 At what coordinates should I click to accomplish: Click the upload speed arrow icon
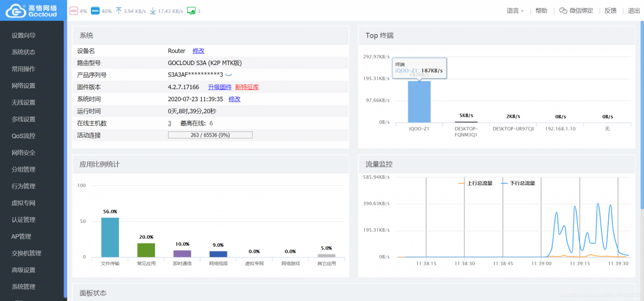click(x=119, y=11)
